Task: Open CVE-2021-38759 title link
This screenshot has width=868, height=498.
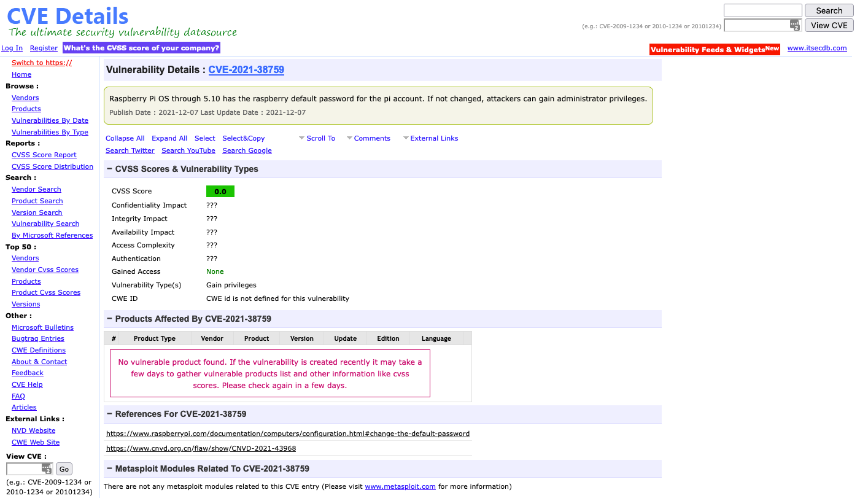Action: click(x=246, y=70)
